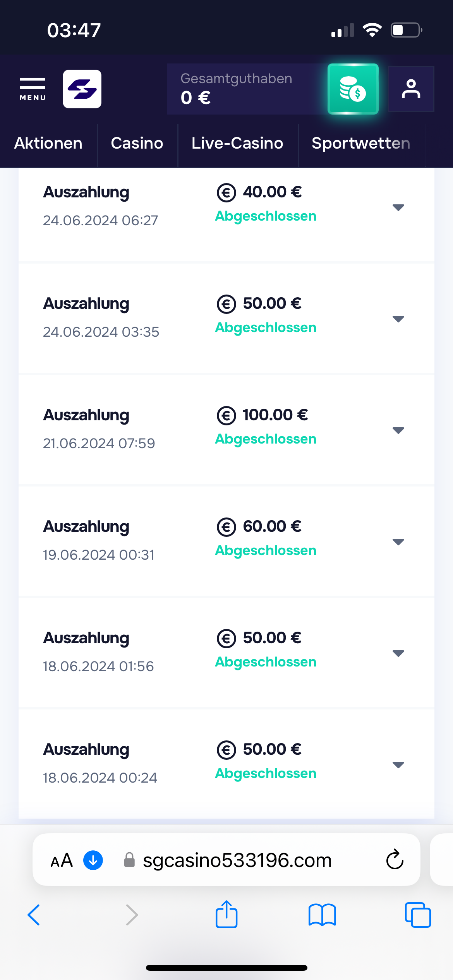Tap the casino S logo
This screenshot has height=980, width=453.
82,89
